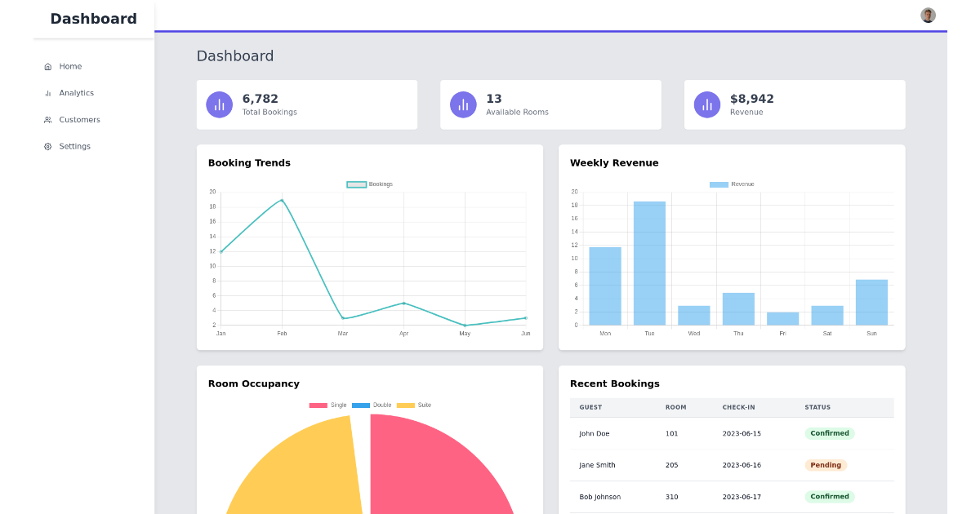Viewport: 980px width, 514px height.
Task: Select the Home icon in the sidebar
Action: pyautogui.click(x=47, y=66)
